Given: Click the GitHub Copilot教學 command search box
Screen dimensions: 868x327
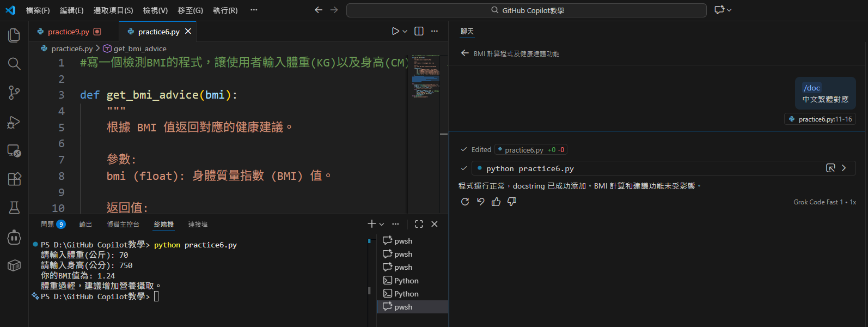Looking at the screenshot, I should coord(527,10).
